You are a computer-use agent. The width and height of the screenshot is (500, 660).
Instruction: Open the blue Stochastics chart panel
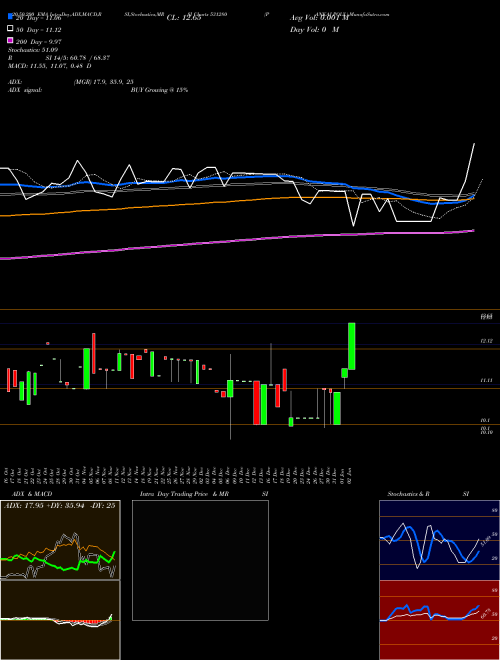pyautogui.click(x=439, y=540)
